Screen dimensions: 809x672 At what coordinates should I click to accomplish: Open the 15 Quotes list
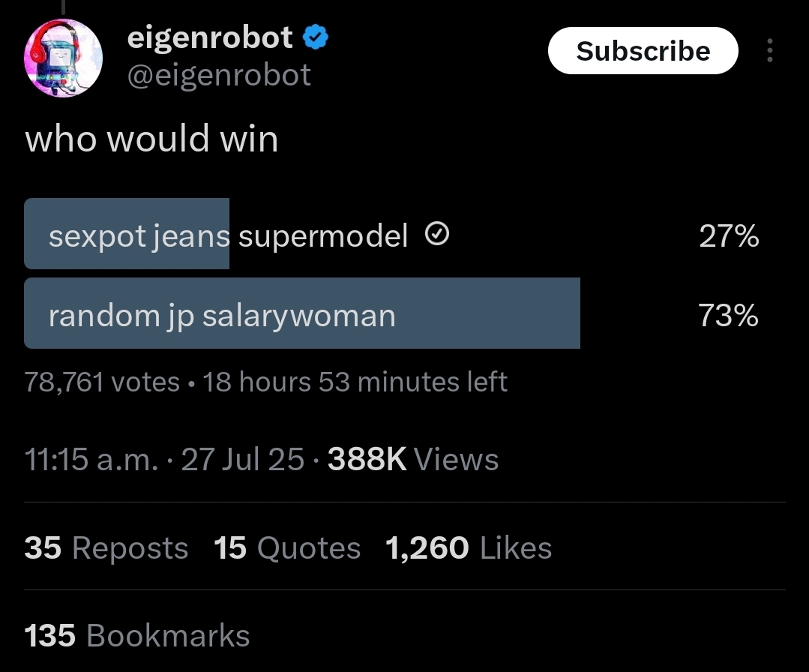click(x=287, y=547)
